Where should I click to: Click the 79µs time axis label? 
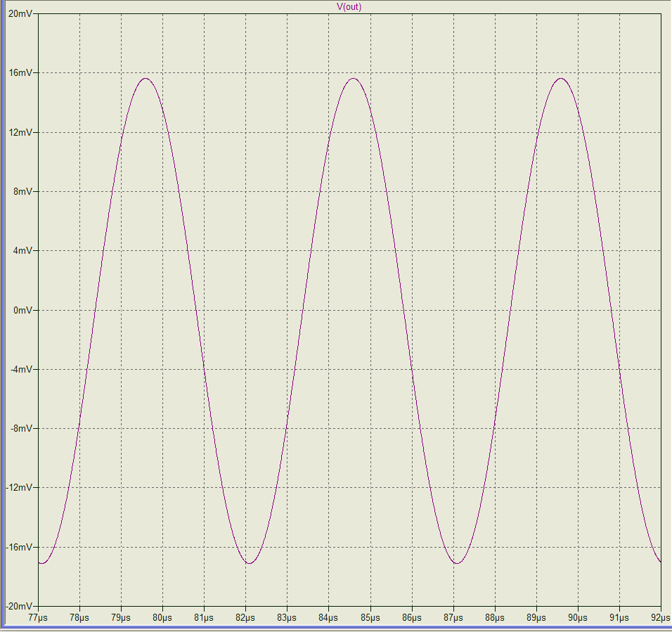pos(121,618)
